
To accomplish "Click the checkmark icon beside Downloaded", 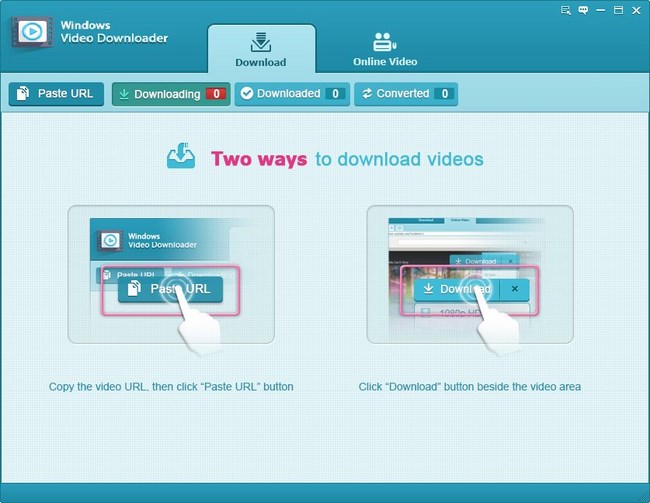I will click(x=247, y=94).
